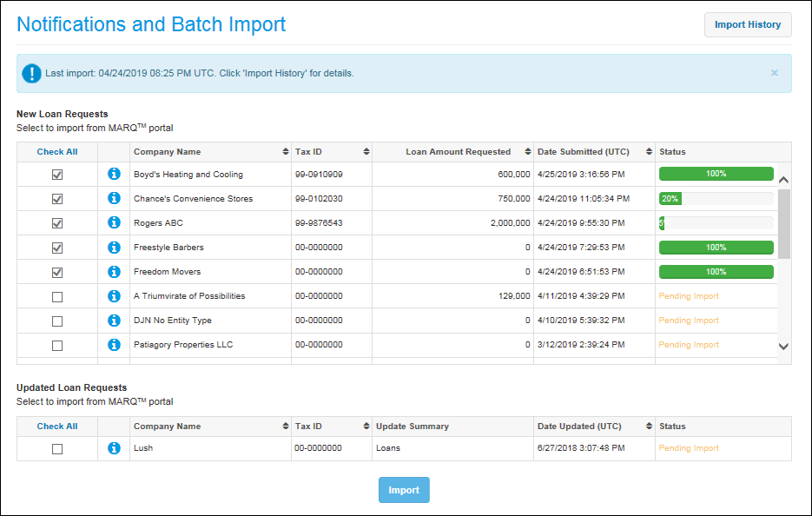Image resolution: width=812 pixels, height=516 pixels.
Task: Deselect Freedom Movers checkbox
Action: [x=57, y=272]
